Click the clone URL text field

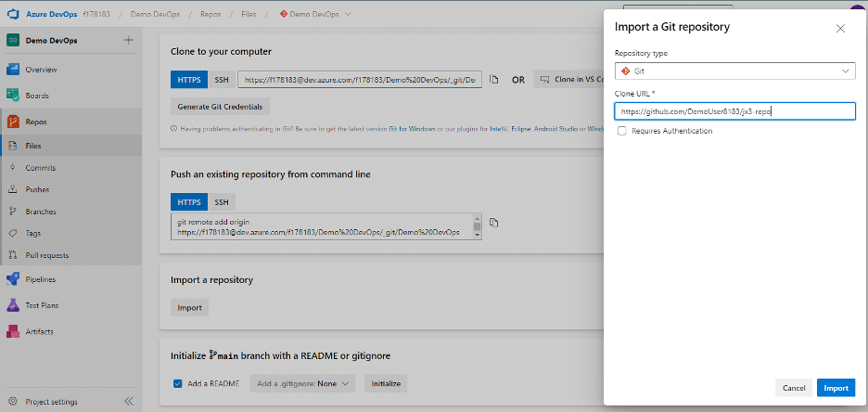tap(360, 80)
